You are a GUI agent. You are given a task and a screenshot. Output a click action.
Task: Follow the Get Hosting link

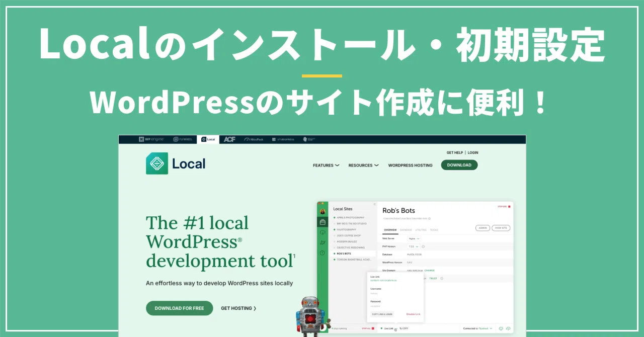[x=238, y=308]
